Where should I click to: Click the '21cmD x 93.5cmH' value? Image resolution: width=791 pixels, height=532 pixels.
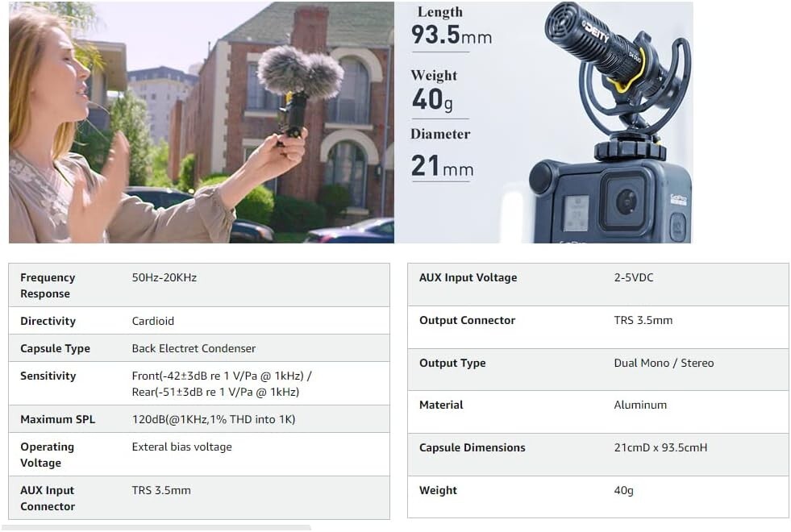pyautogui.click(x=660, y=448)
